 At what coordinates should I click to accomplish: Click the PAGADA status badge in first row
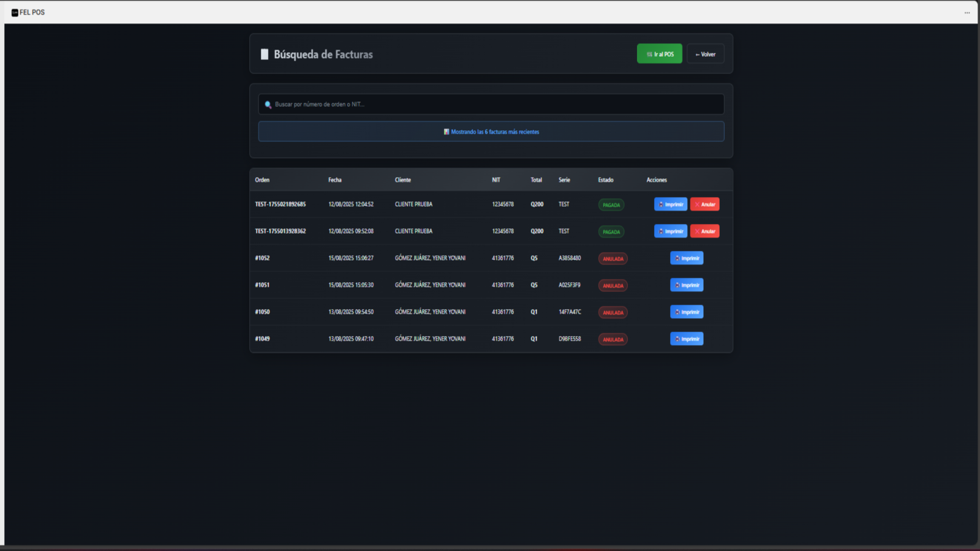click(x=611, y=205)
